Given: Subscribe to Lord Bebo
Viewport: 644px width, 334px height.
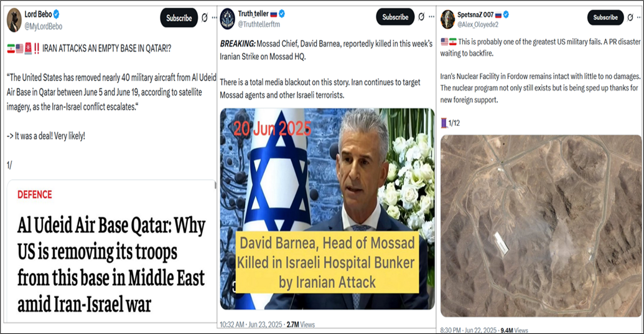Looking at the screenshot, I should click(179, 18).
